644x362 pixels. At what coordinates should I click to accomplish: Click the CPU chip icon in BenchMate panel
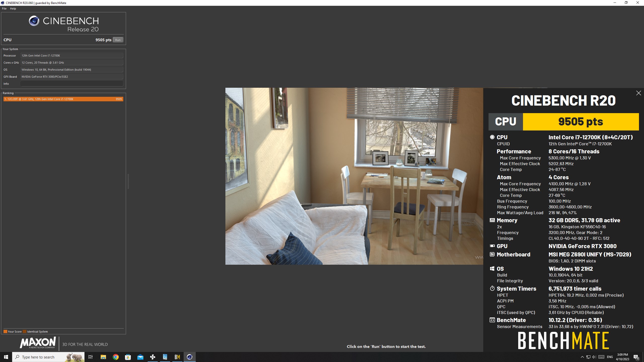[492, 137]
